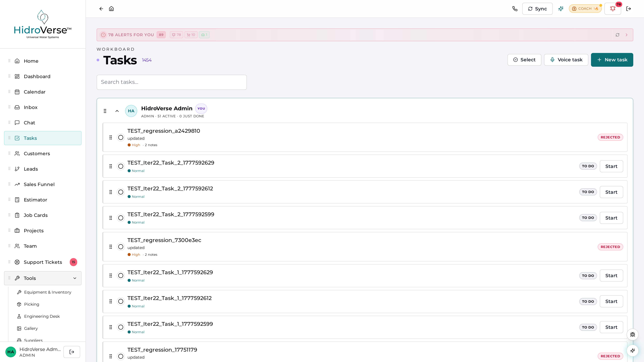Open Dashboard in the sidebar
This screenshot has width=644, height=362.
point(43,76)
